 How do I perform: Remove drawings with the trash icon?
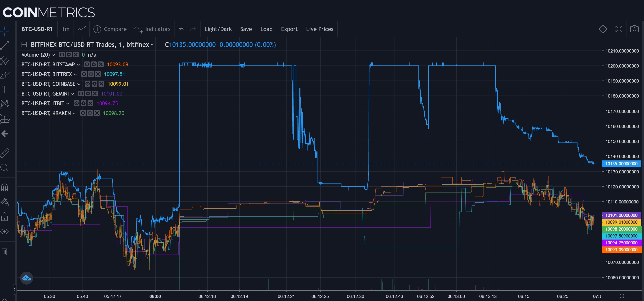(5, 251)
